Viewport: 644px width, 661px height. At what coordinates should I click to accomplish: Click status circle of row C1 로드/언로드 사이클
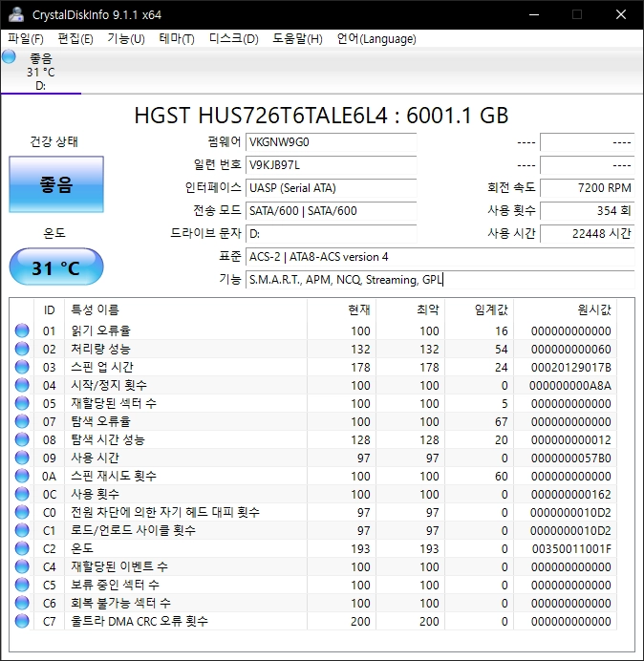point(22,530)
